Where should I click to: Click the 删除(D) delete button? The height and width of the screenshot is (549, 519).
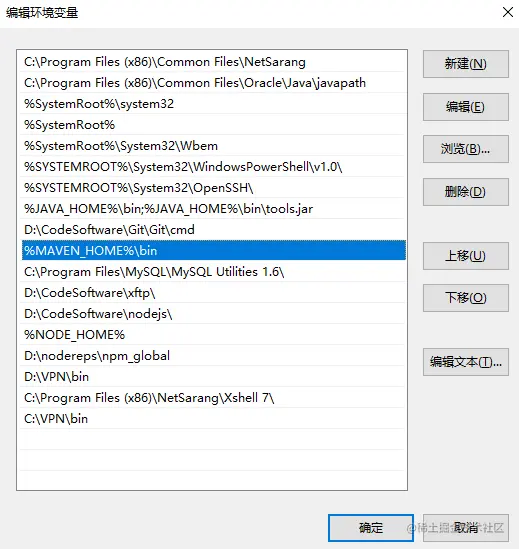(465, 192)
